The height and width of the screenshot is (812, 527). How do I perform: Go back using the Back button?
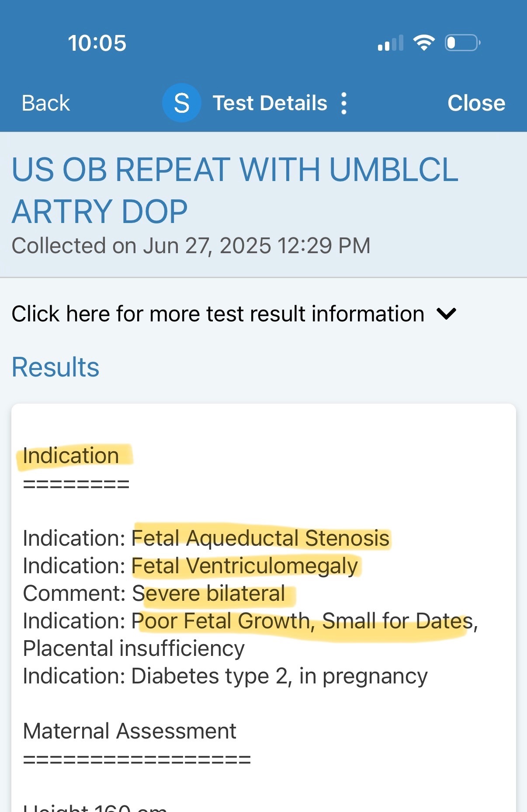click(46, 103)
